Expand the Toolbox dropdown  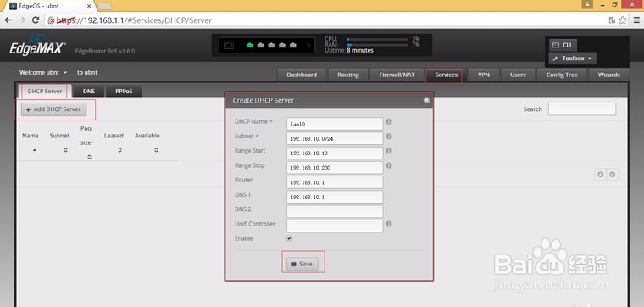click(x=573, y=59)
